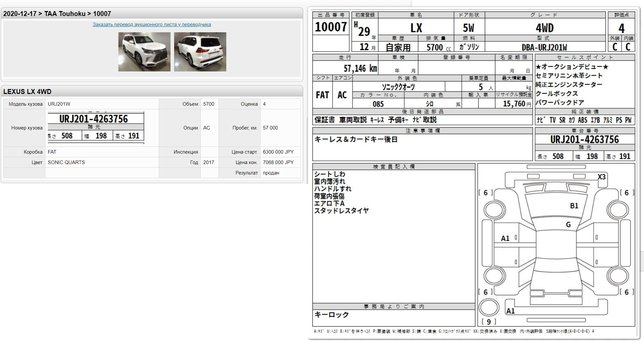Click the X3 mark on car diagram
644x350 pixels.
(x=601, y=177)
